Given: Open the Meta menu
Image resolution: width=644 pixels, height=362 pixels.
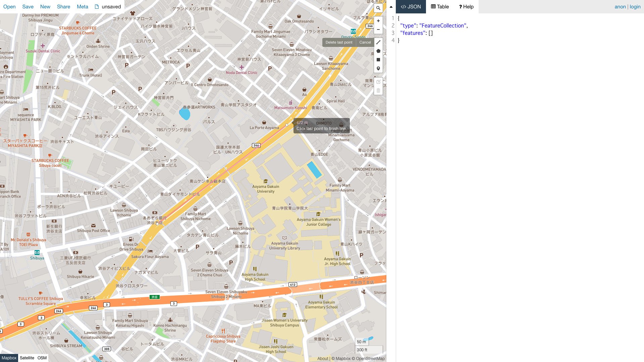Looking at the screenshot, I should 83,7.
